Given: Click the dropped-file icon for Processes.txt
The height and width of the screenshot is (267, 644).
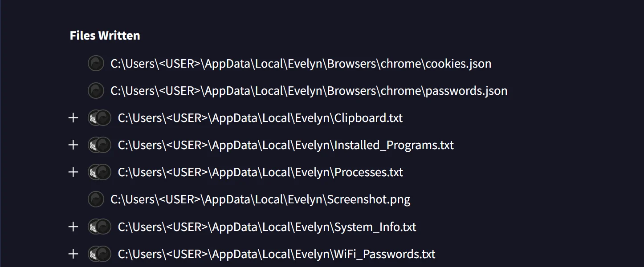Looking at the screenshot, I should coord(104,172).
